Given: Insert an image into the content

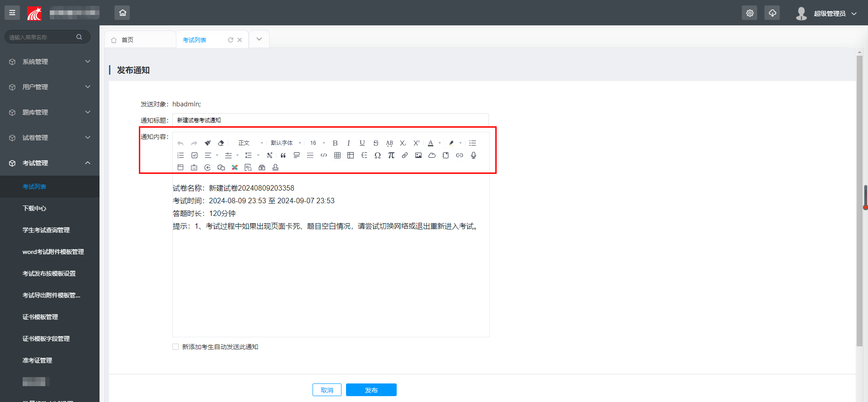Looking at the screenshot, I should (x=418, y=155).
